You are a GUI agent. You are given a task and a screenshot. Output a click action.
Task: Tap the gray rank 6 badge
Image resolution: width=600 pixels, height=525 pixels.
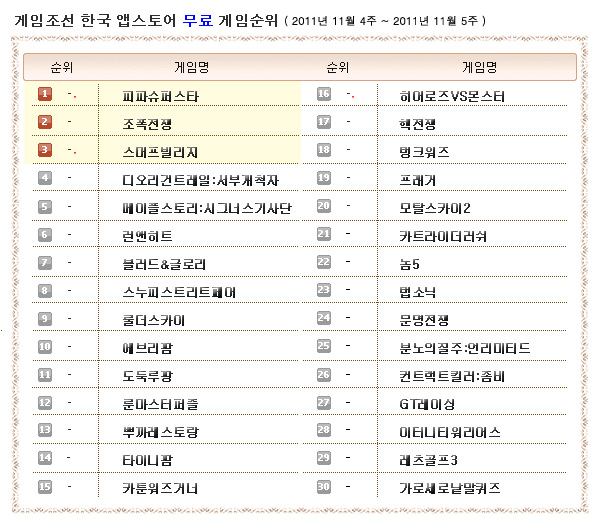coord(45,235)
